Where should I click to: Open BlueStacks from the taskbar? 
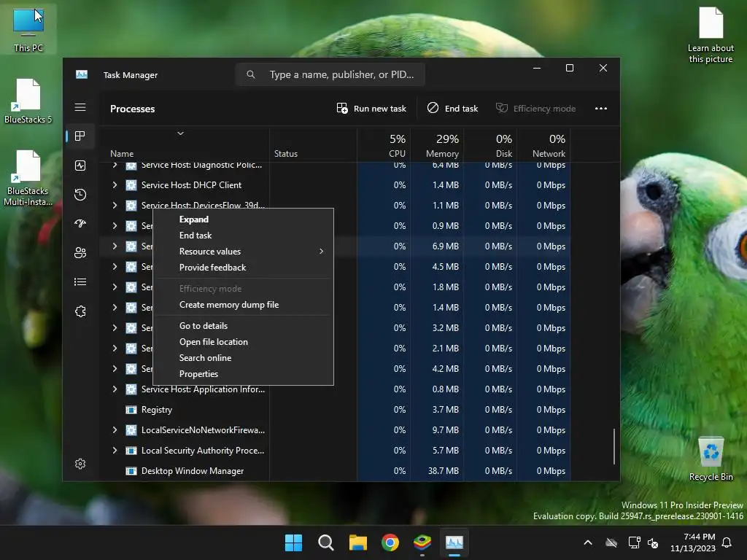(x=422, y=542)
